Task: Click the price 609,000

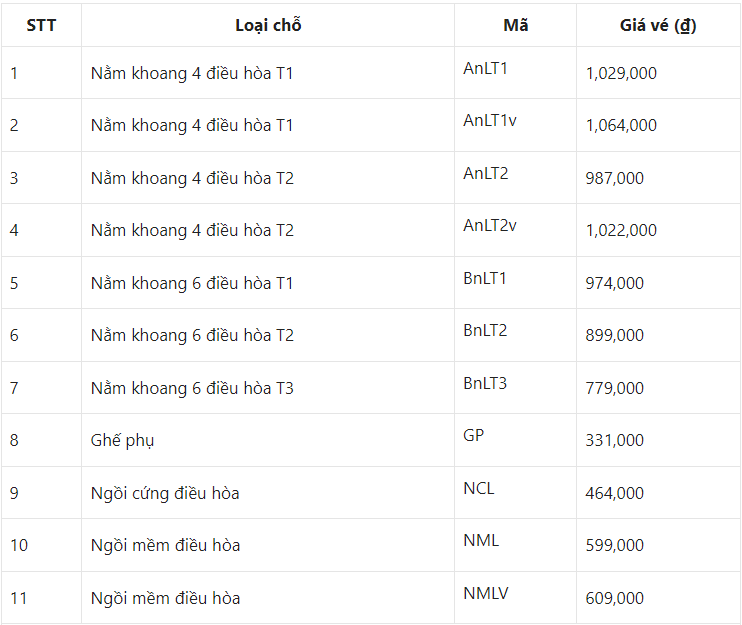Action: coord(614,599)
